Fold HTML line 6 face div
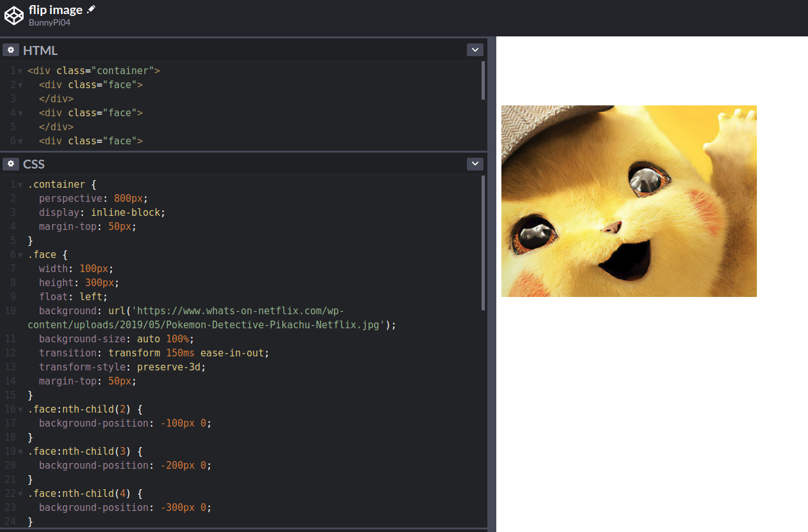Image resolution: width=808 pixels, height=532 pixels. click(20, 141)
